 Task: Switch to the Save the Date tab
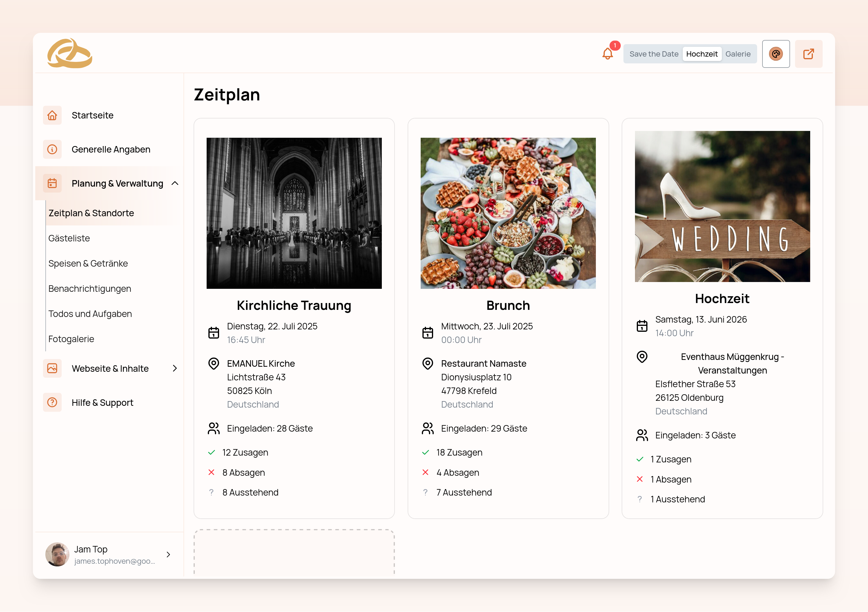pyautogui.click(x=653, y=54)
